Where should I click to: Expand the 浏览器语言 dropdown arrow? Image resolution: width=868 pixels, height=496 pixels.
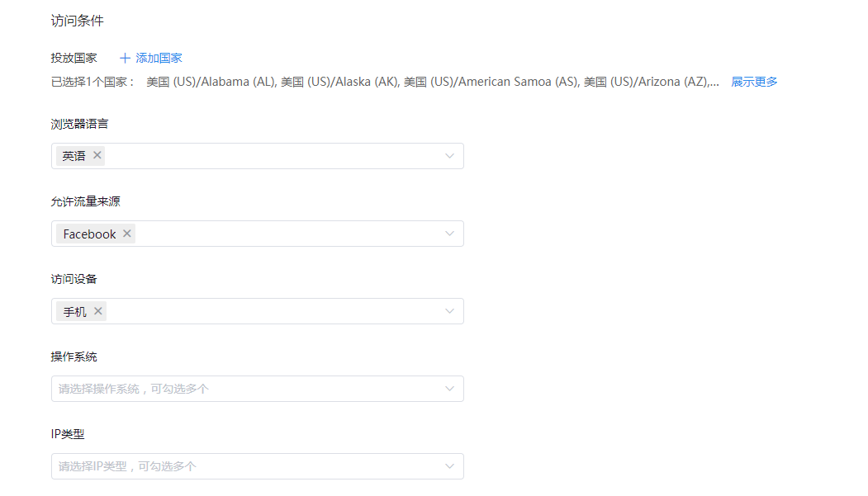click(x=449, y=156)
